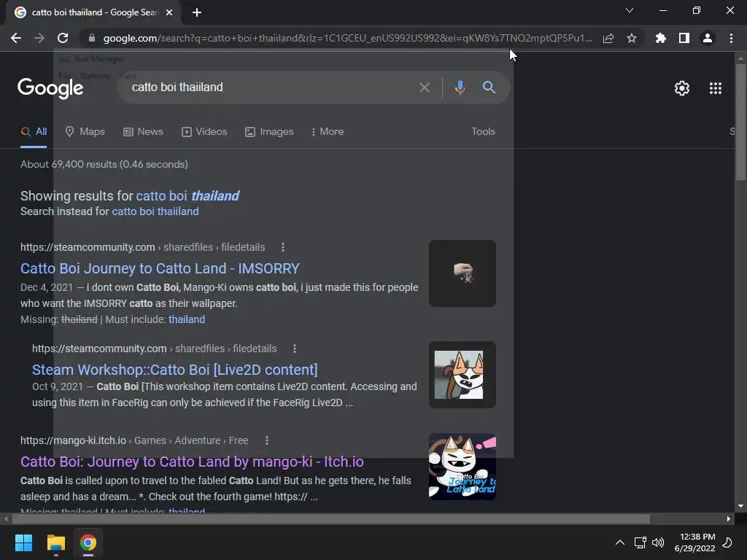Click the scroll right arrow at the bottom
This screenshot has height=560, width=747.
(729, 518)
